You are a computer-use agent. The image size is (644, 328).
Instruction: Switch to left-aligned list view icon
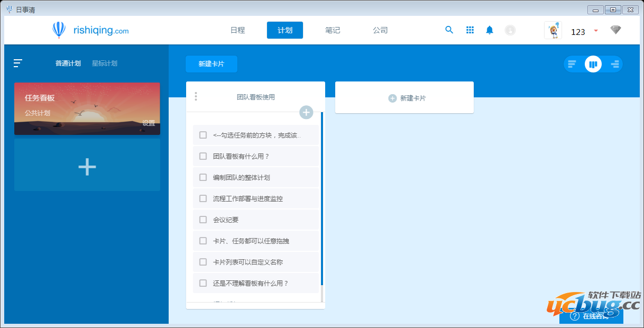(572, 65)
